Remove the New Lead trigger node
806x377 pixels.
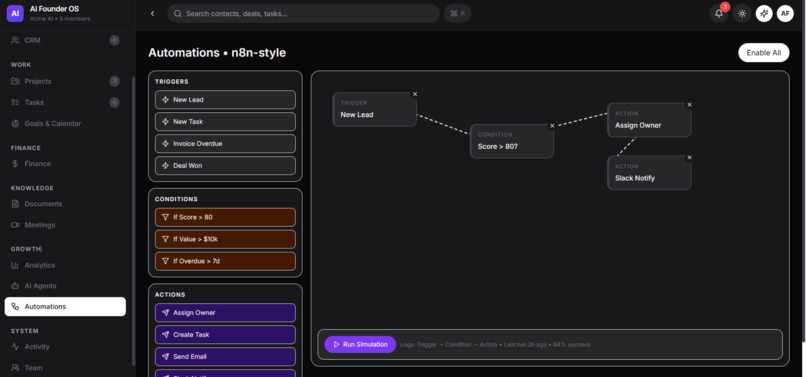(x=415, y=94)
